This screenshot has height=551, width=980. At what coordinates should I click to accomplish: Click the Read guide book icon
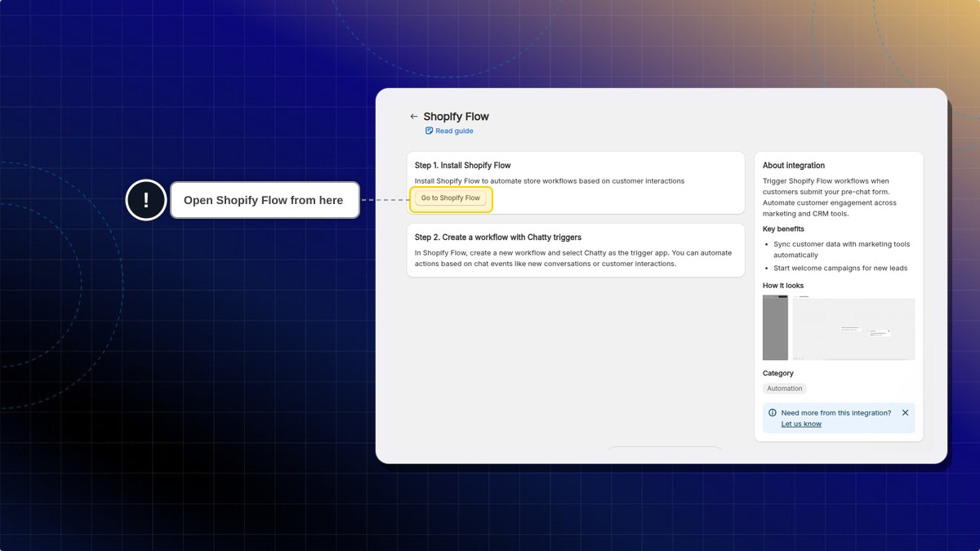430,131
